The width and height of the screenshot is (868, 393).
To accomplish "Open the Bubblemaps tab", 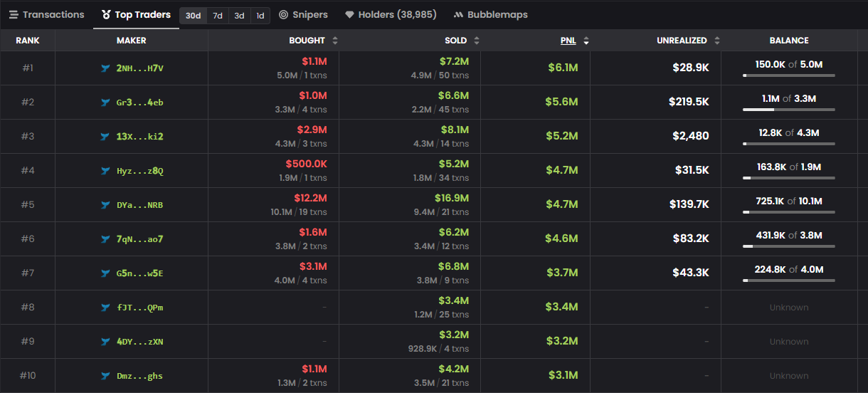I will (490, 14).
